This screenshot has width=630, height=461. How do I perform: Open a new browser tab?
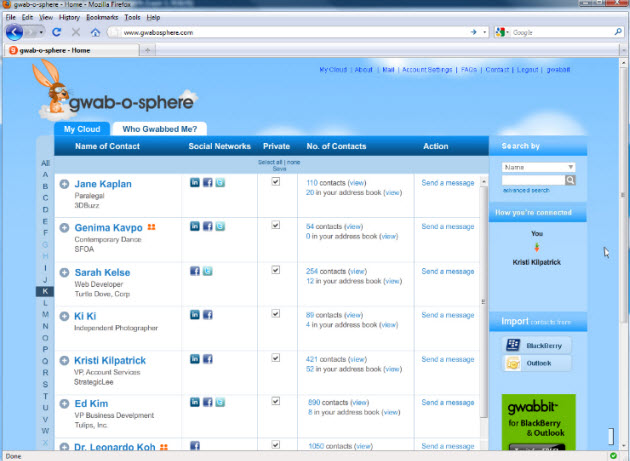147,50
